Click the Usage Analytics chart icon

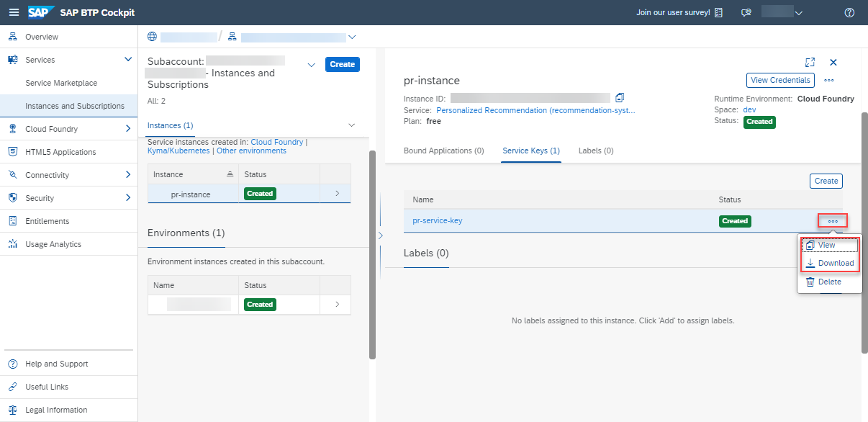12,244
